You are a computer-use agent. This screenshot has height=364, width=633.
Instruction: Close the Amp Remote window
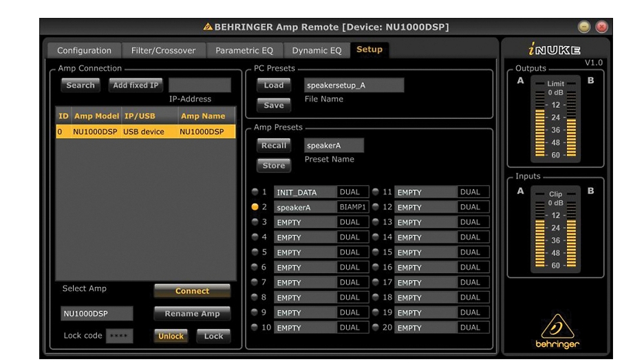(x=601, y=27)
